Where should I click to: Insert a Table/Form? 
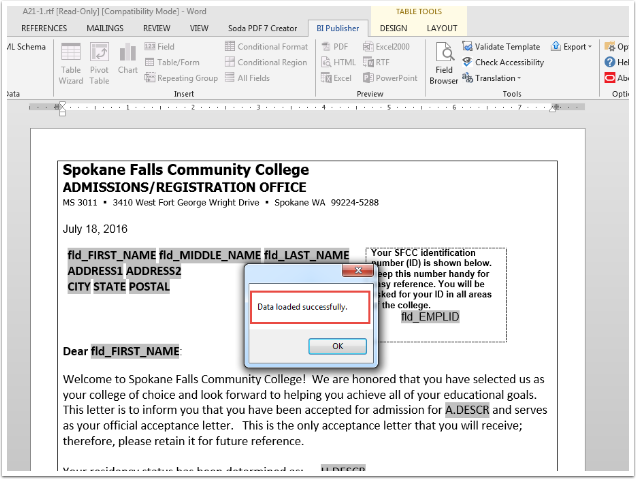coord(172,62)
